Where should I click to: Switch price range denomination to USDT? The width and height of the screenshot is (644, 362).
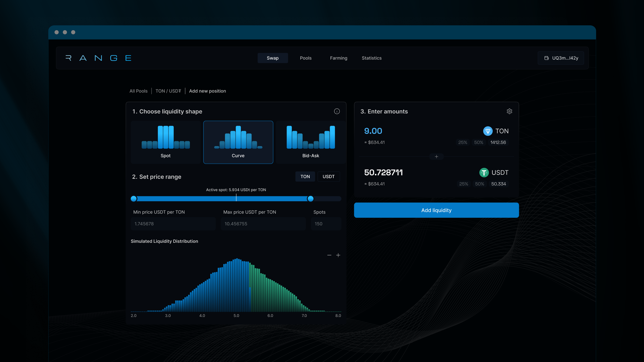tap(328, 176)
